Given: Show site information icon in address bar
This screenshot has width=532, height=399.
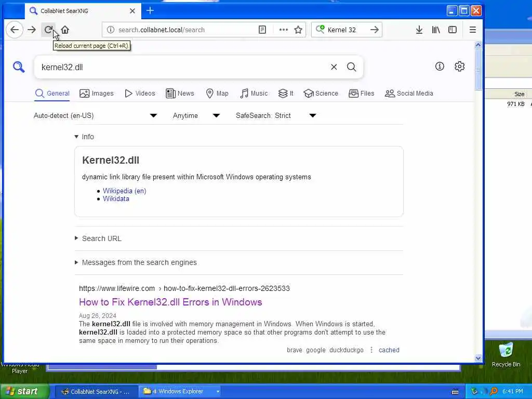Looking at the screenshot, I should point(111,30).
